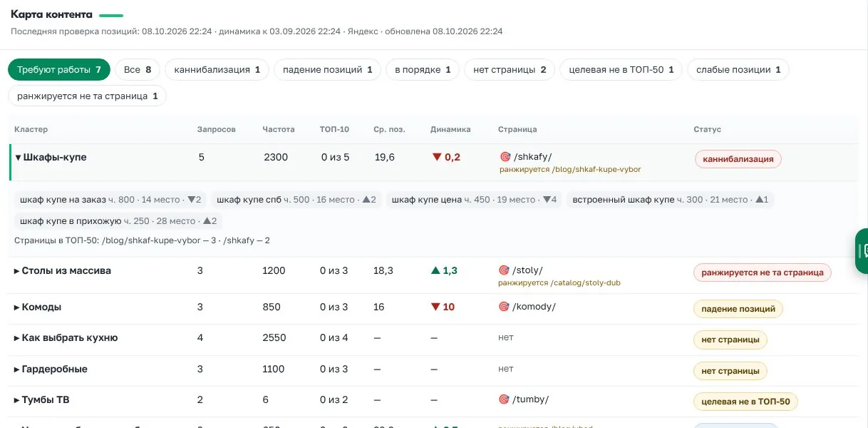Filter by 'слабые позиции' chip
Viewport: 868px width, 428px height.
(738, 70)
